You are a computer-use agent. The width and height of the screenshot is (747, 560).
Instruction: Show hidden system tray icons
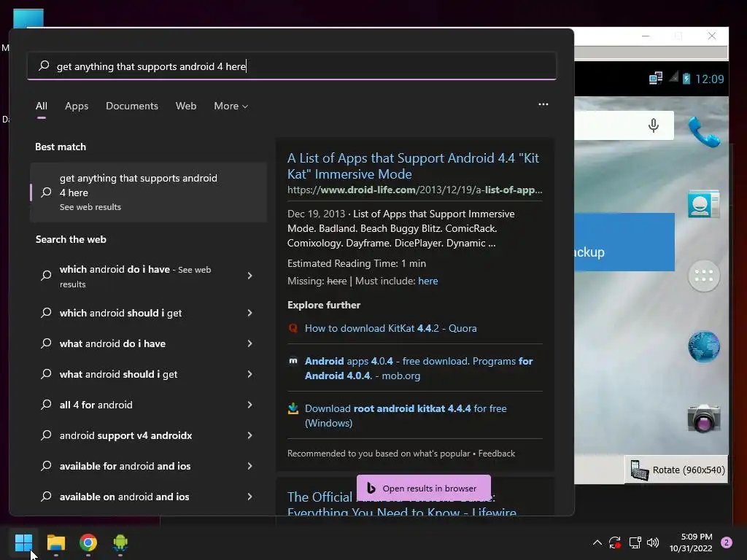point(597,542)
